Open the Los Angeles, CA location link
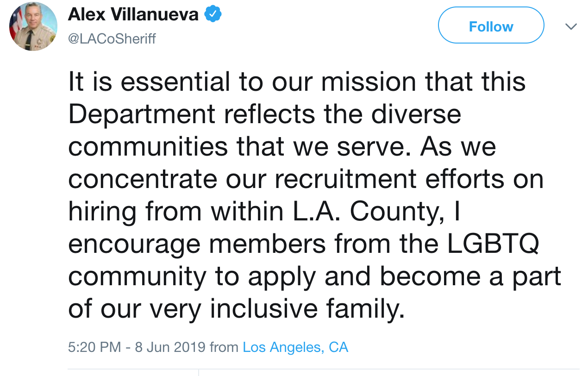588x376 pixels. coord(295,347)
